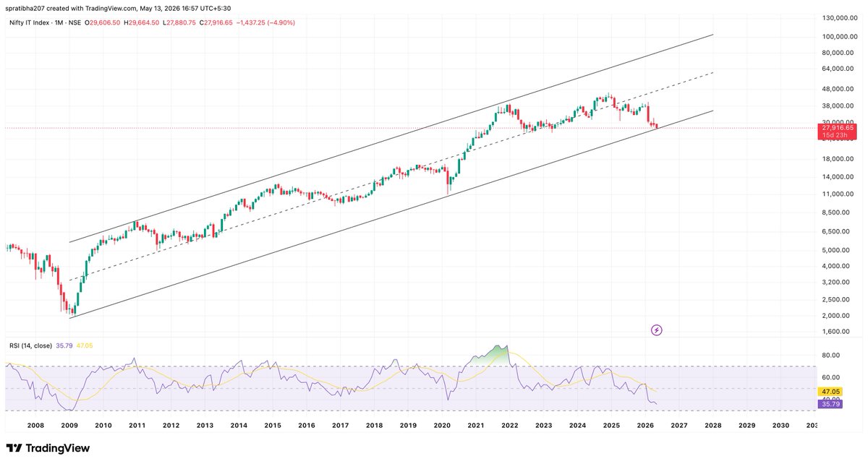Screen dimensions: 868x464
Task: Click the 2009 label on time axis
Action: click(69, 426)
